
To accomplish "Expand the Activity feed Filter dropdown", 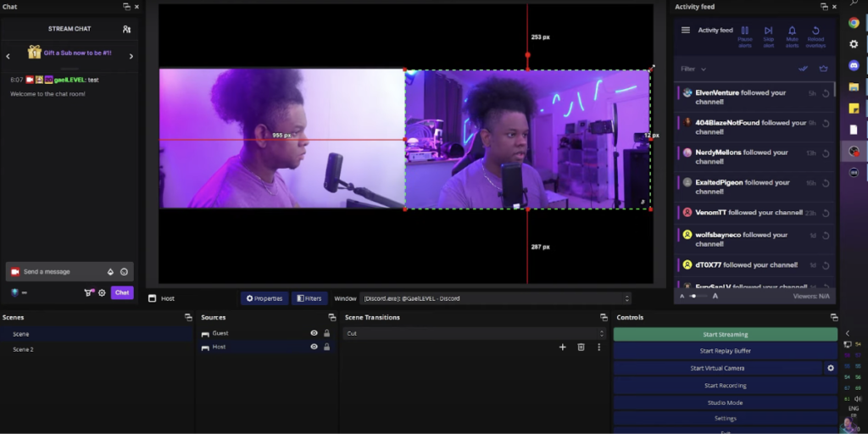I will (693, 70).
